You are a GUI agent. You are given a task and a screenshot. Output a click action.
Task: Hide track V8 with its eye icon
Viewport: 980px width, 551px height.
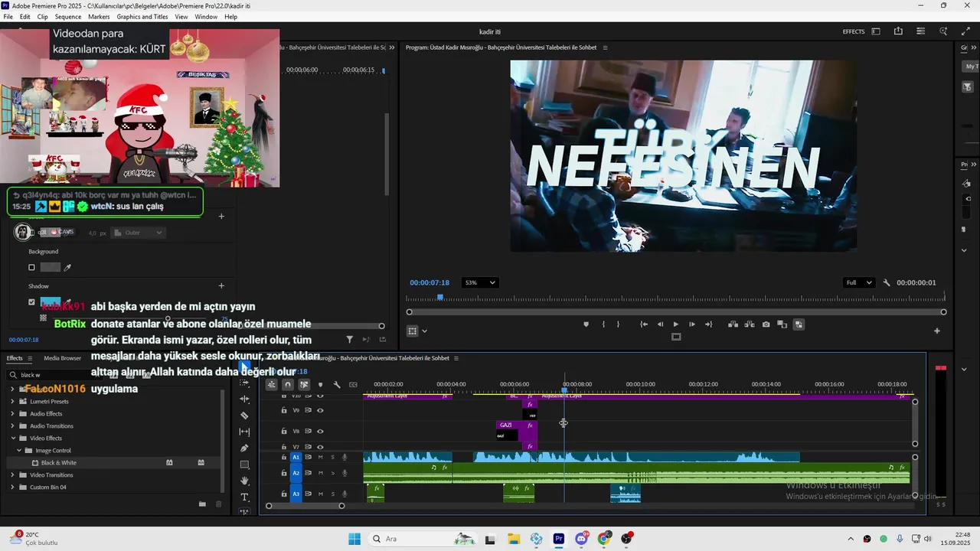pos(320,431)
